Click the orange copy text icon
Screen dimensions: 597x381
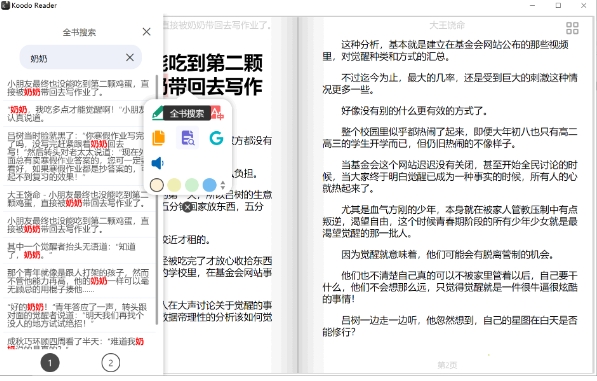[158, 138]
